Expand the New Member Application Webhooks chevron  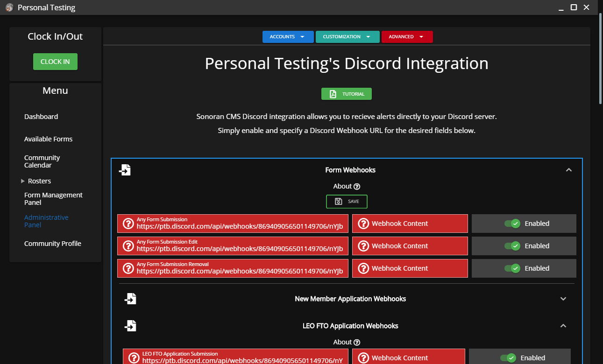pyautogui.click(x=563, y=299)
